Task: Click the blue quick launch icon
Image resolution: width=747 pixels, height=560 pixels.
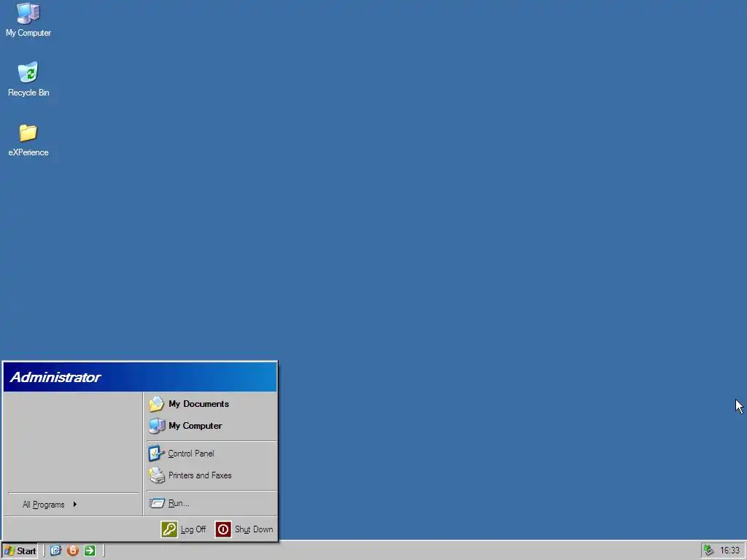Action: tap(55, 551)
